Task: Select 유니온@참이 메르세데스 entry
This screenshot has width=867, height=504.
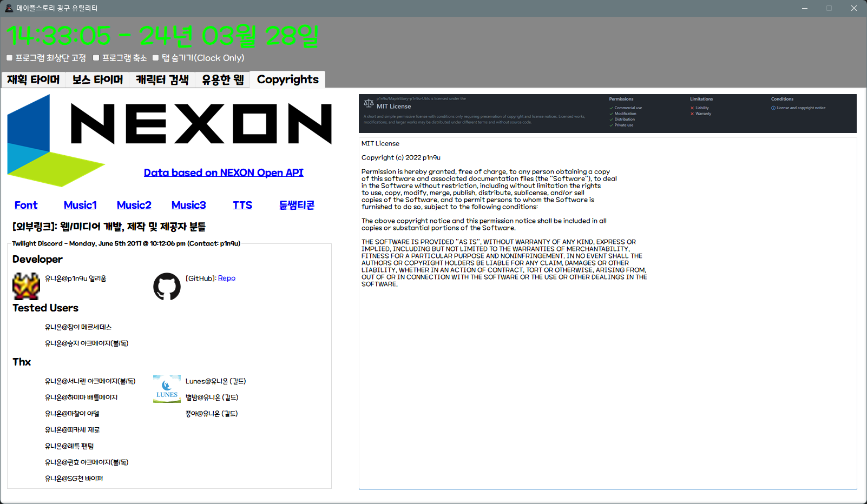Action: pyautogui.click(x=78, y=327)
